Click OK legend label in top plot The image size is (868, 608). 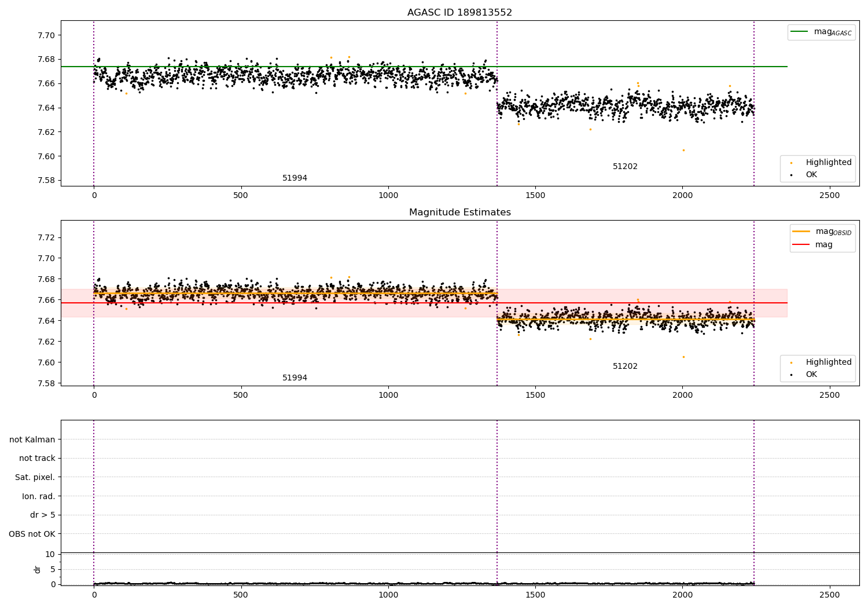tap(811, 175)
